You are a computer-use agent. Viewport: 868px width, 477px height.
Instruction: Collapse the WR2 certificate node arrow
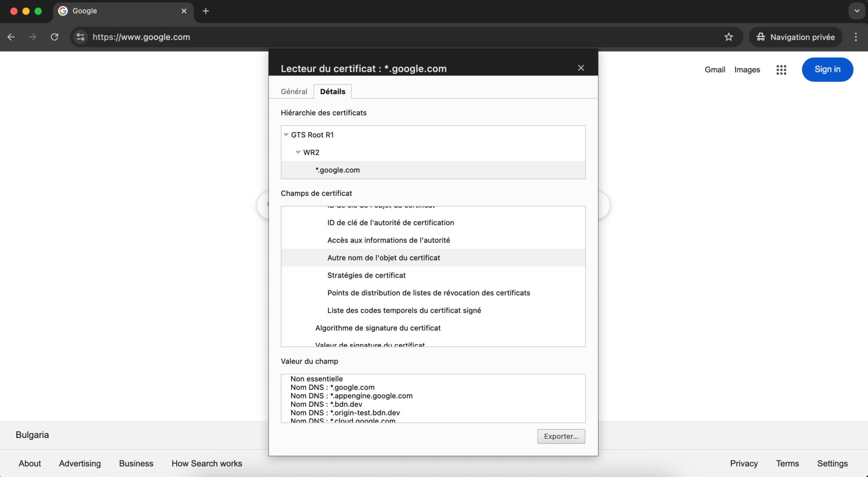[298, 152]
